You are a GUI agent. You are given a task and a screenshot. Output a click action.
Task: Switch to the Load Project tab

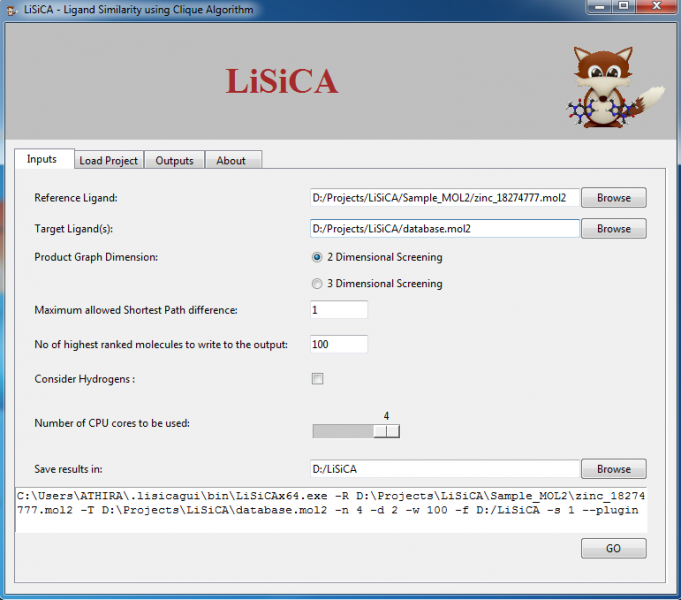(x=108, y=160)
